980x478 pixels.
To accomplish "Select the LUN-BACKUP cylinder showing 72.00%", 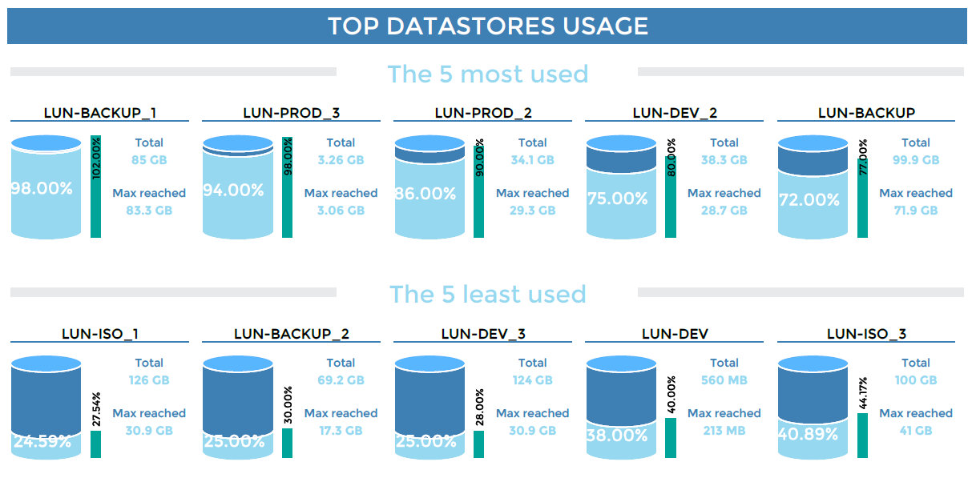I will click(x=813, y=188).
